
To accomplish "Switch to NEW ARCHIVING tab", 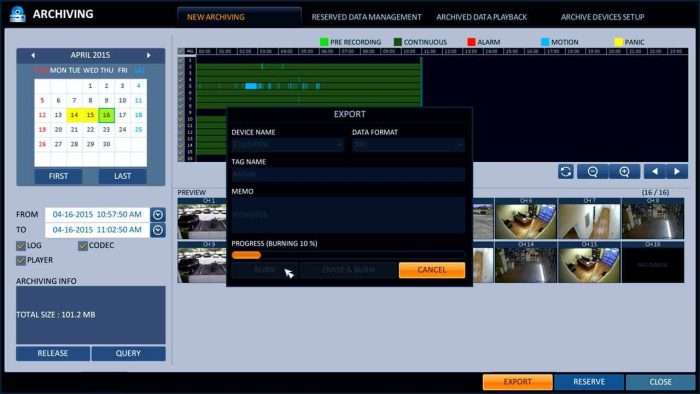I will (x=216, y=17).
